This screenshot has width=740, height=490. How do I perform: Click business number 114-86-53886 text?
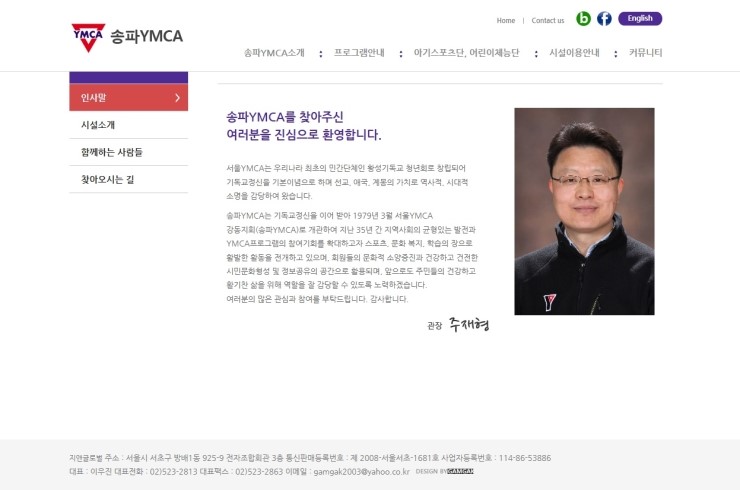525,458
